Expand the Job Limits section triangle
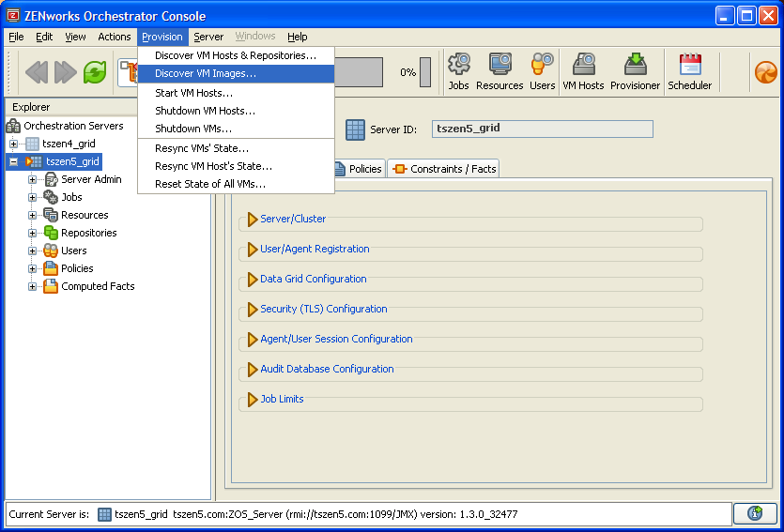This screenshot has width=784, height=532. [x=253, y=399]
